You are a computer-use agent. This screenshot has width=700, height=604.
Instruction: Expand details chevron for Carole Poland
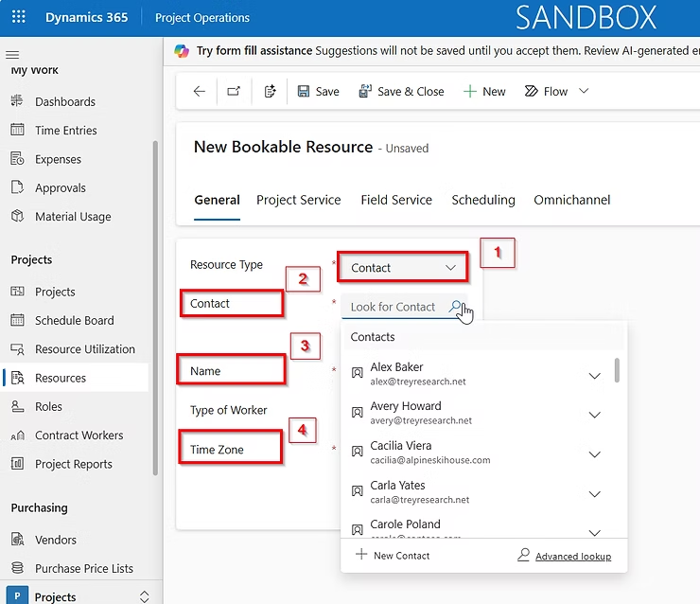[x=594, y=532]
